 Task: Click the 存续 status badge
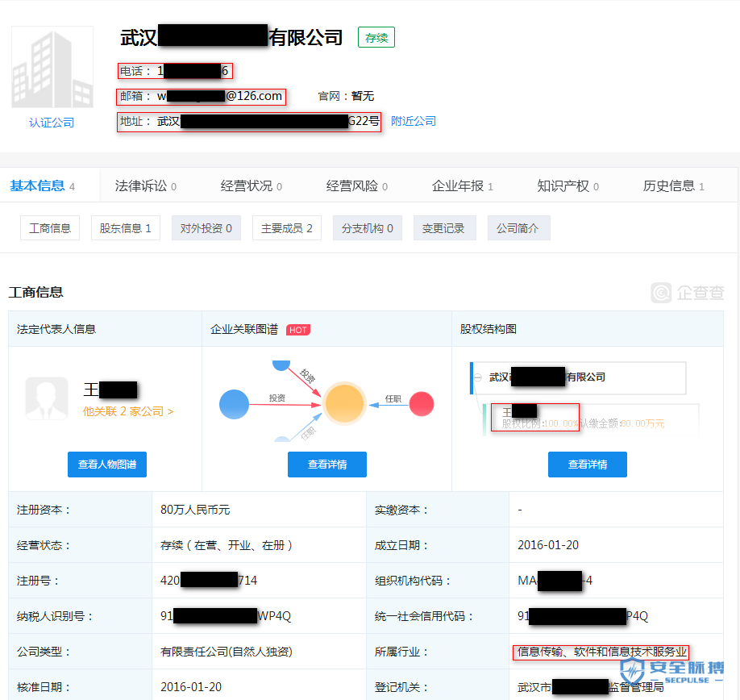pyautogui.click(x=376, y=37)
